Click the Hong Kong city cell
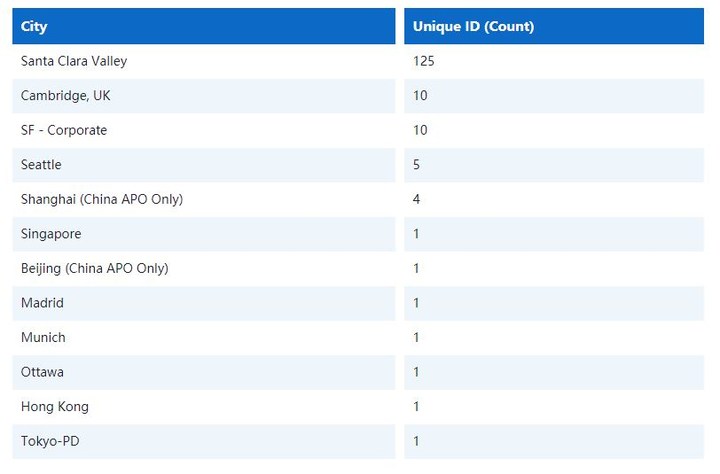 (x=203, y=407)
